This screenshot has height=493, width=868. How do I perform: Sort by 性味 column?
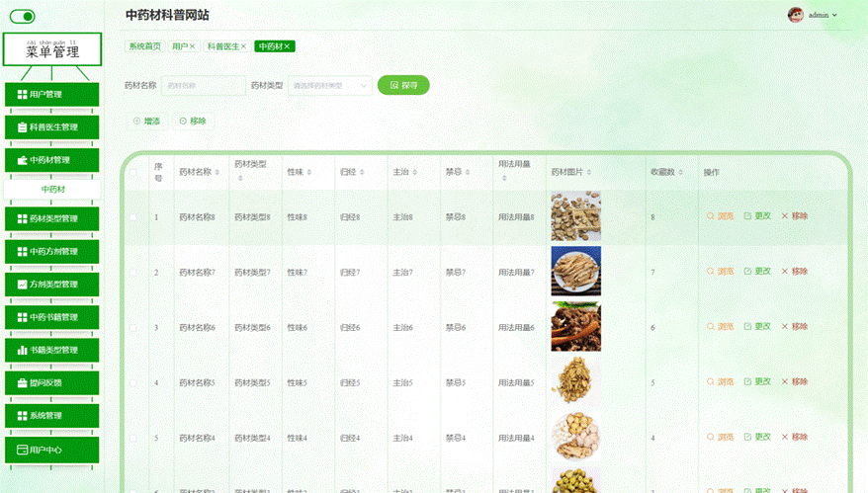(x=308, y=172)
